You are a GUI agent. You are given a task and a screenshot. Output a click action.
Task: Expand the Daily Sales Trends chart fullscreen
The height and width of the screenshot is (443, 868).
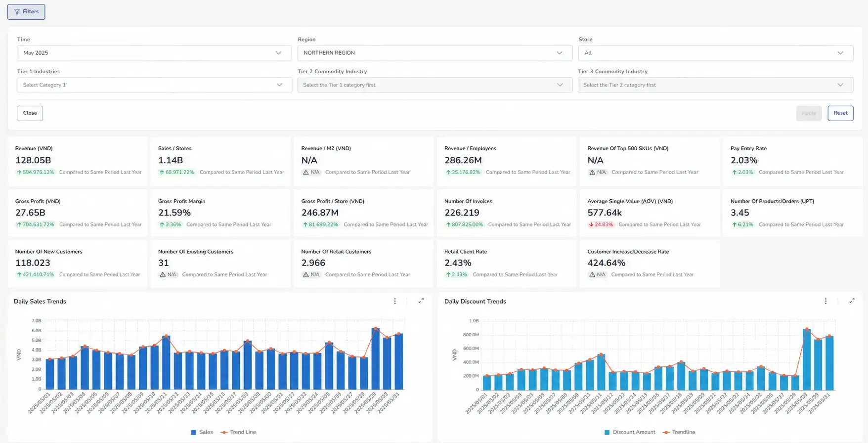421,301
